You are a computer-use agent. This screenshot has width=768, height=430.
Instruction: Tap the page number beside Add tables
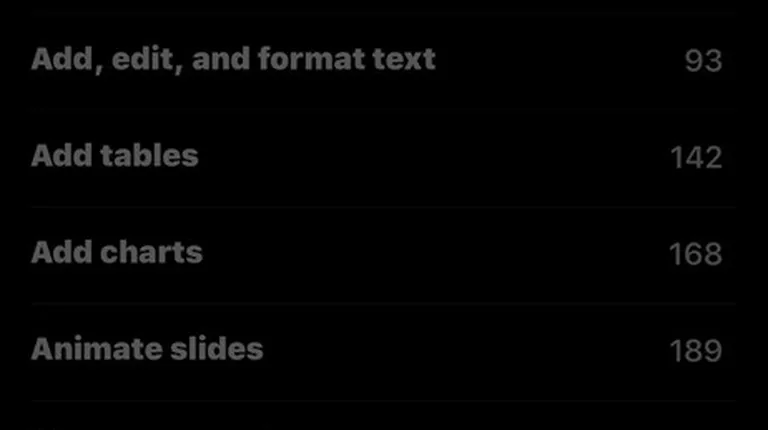pyautogui.click(x=696, y=158)
